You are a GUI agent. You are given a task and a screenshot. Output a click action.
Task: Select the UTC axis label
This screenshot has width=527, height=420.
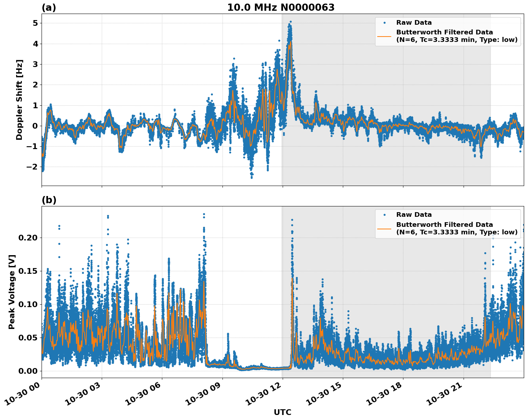282,412
